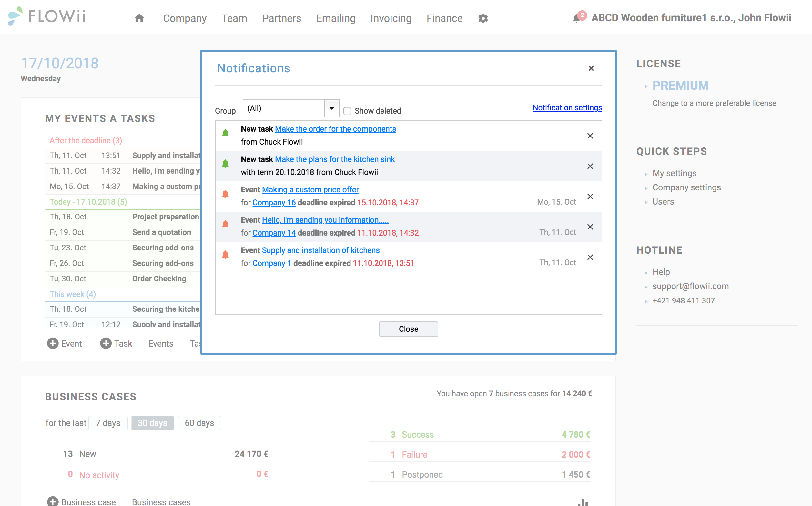812x506 pixels.
Task: Open Company settings quick step
Action: click(x=686, y=187)
